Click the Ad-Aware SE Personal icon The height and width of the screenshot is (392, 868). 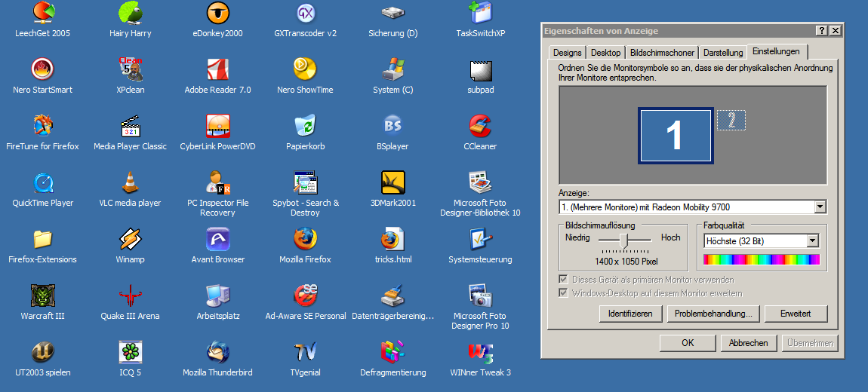coord(305,296)
